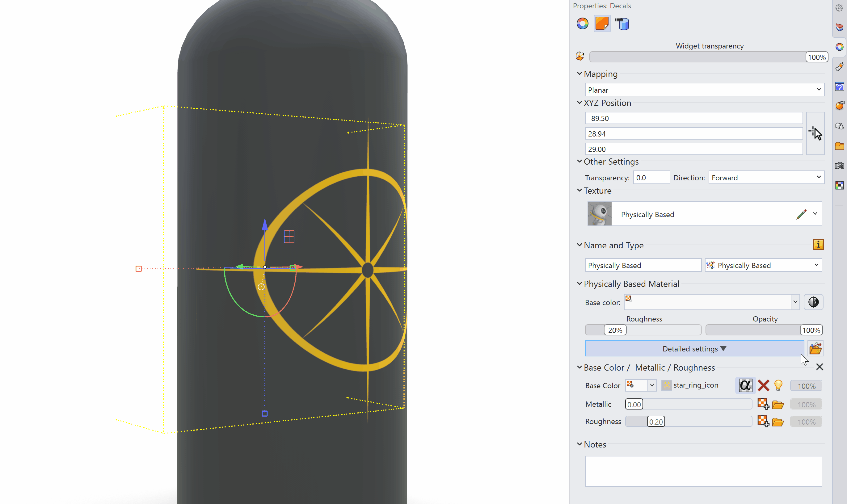Open the Material properties icon (color wheel)
The width and height of the screenshot is (847, 504).
point(582,24)
